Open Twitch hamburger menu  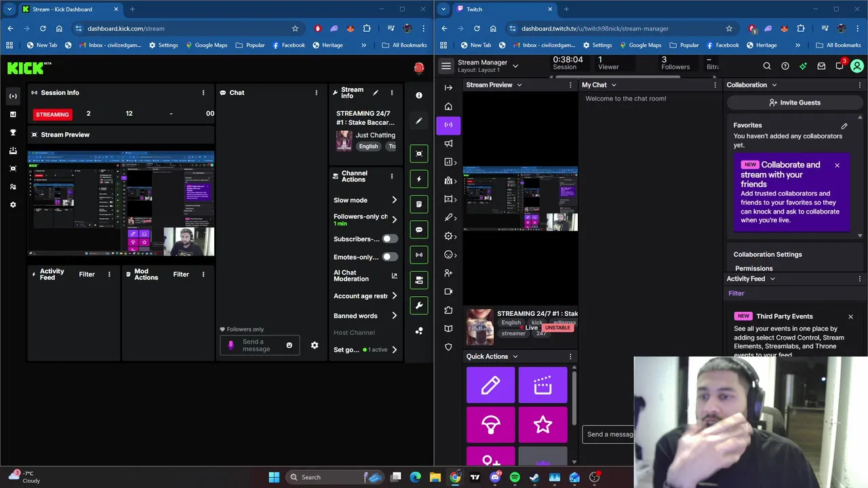click(446, 66)
